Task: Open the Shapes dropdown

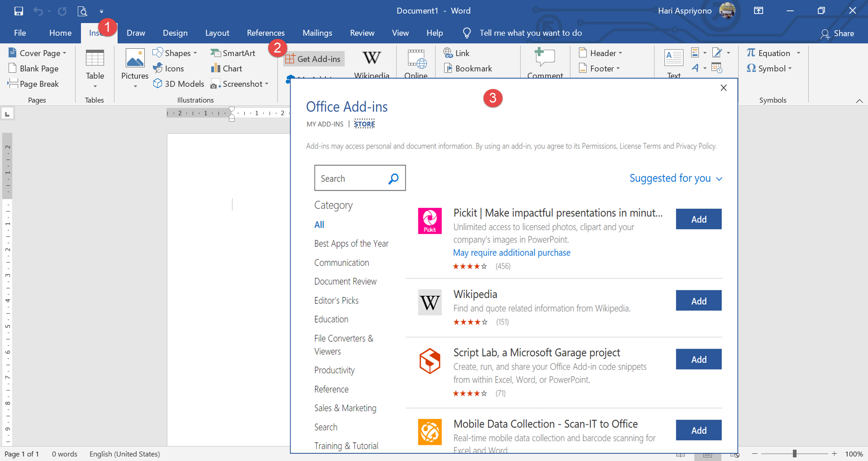Action: click(175, 53)
